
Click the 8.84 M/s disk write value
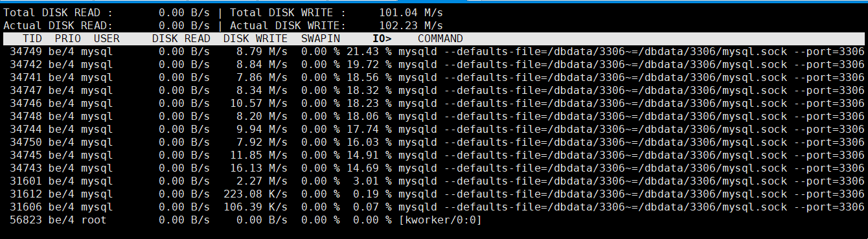coord(262,65)
